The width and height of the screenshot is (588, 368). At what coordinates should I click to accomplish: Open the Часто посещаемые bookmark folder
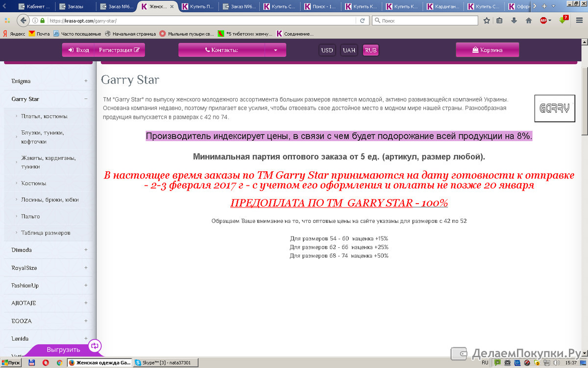[x=77, y=34]
